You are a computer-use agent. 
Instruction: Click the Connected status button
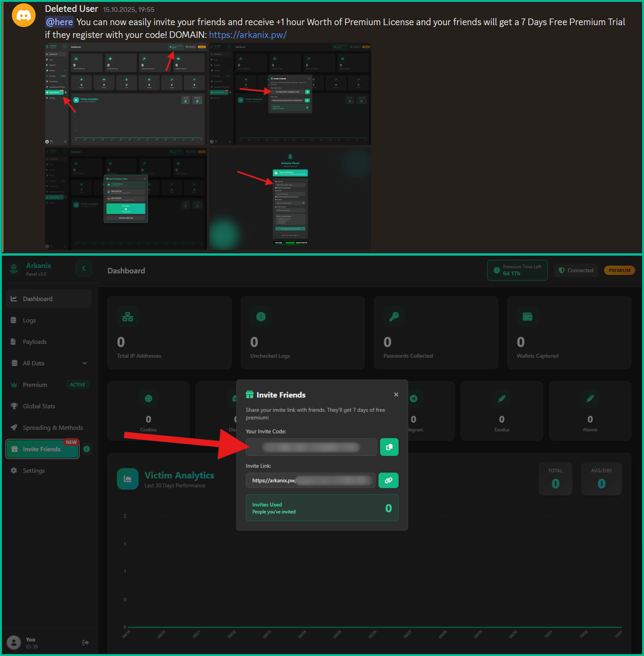576,270
